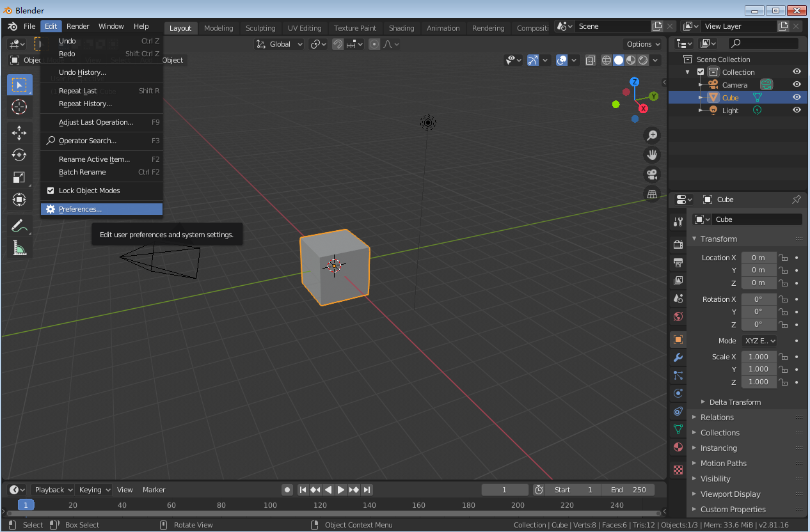Hide the Light object via eye icon

[x=797, y=110]
